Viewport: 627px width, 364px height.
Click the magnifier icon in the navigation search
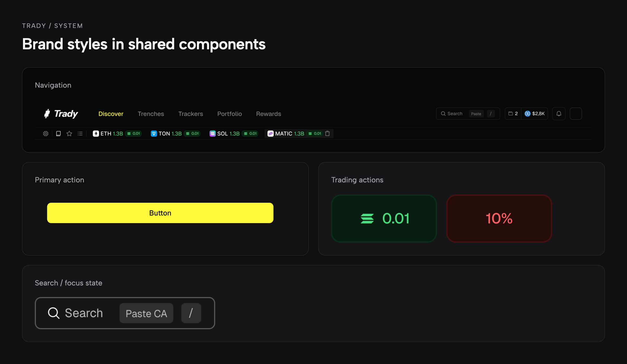click(x=443, y=114)
